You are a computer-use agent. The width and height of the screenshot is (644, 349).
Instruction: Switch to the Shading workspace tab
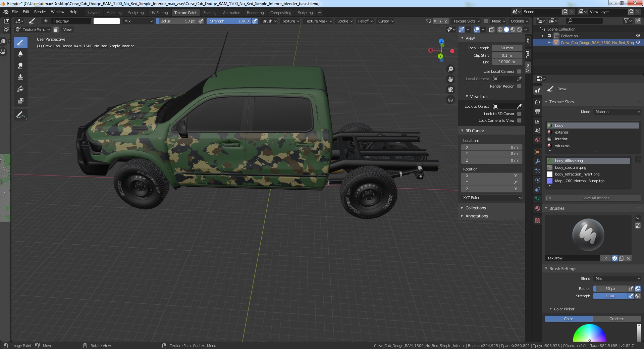tap(210, 13)
